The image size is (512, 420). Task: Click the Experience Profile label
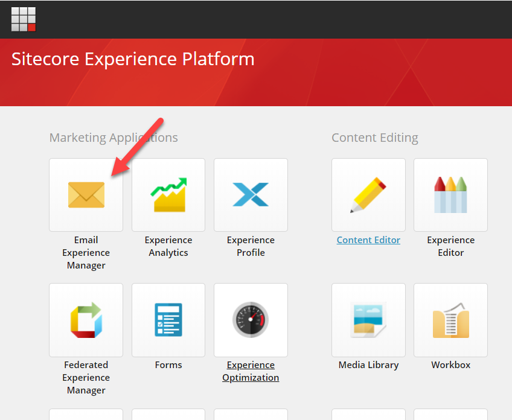click(251, 246)
